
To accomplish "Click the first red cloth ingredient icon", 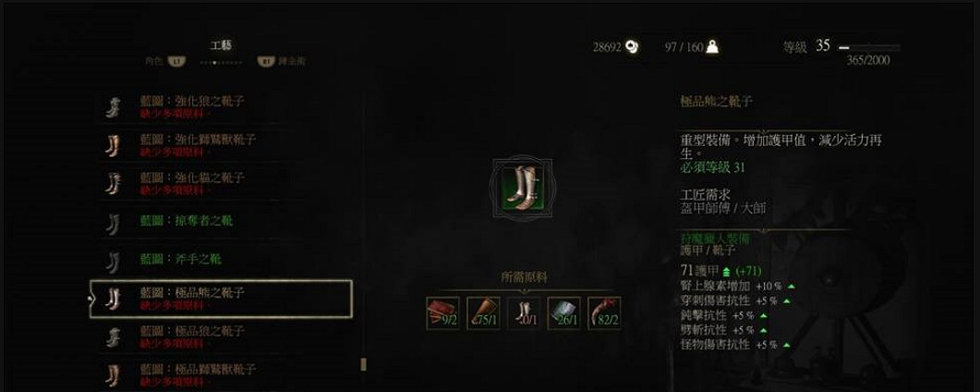I will point(442,313).
